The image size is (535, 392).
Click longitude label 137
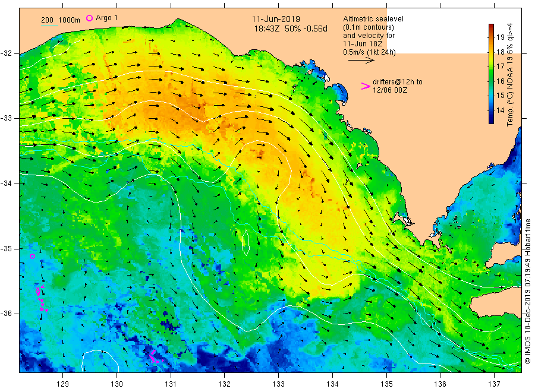[x=494, y=384]
